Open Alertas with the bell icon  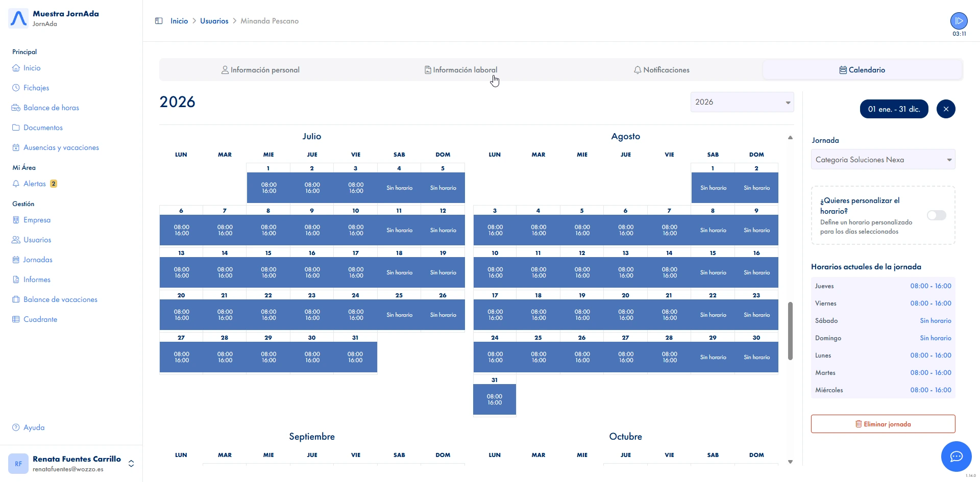tap(34, 184)
